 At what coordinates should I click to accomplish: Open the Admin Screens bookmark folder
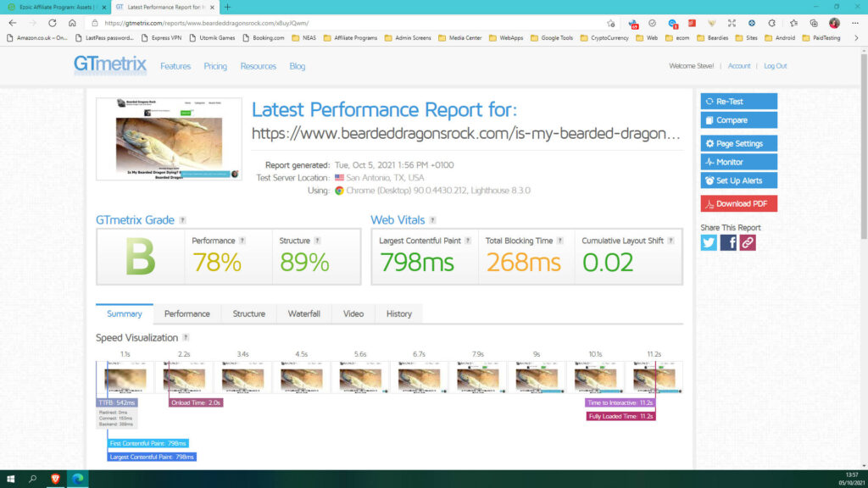point(408,38)
